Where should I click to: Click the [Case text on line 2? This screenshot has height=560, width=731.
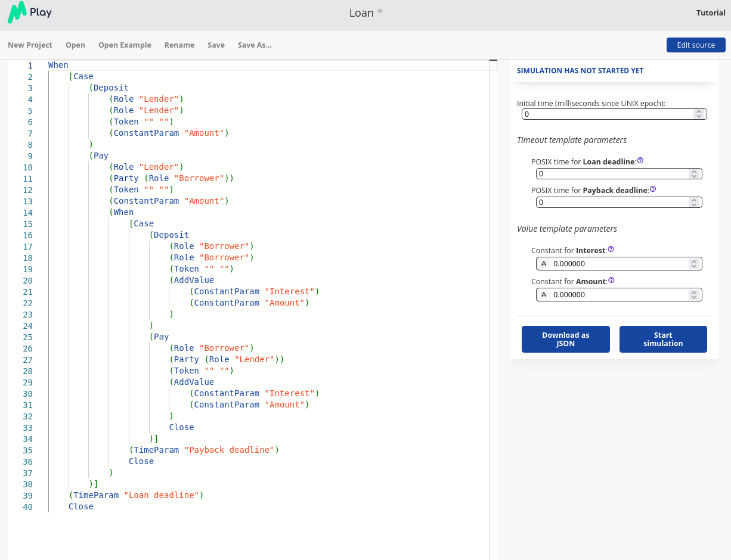pyautogui.click(x=81, y=77)
